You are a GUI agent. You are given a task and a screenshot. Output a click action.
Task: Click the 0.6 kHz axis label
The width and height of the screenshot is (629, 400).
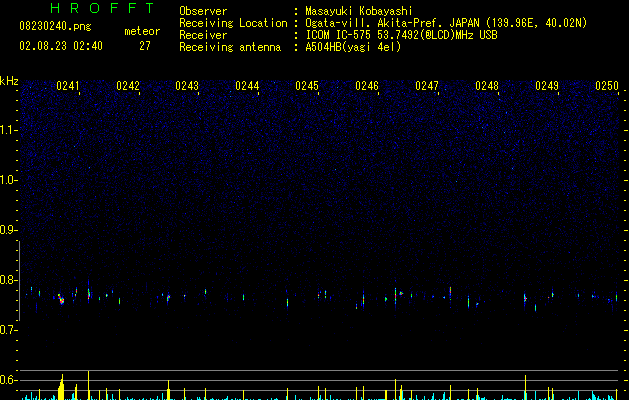pos(9,380)
